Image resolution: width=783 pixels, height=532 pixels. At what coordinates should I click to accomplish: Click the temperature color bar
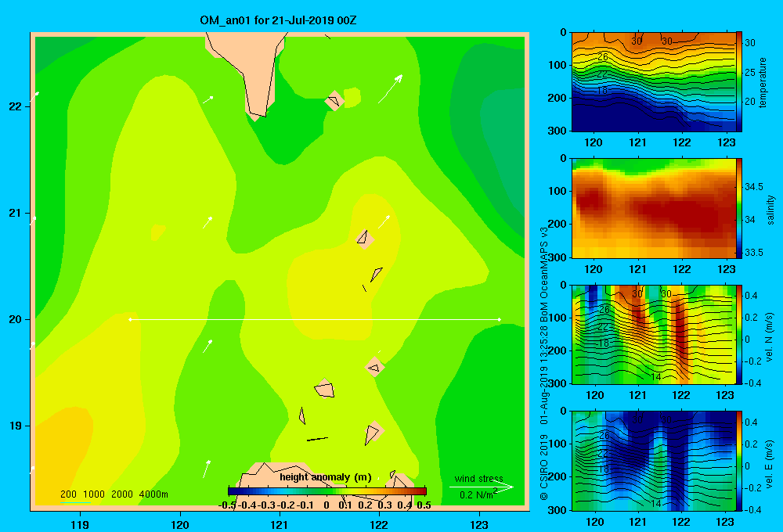pyautogui.click(x=739, y=82)
